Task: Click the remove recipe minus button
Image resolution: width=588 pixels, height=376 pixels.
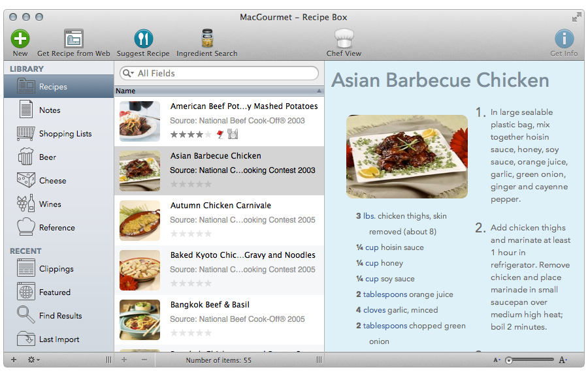Action: point(144,360)
